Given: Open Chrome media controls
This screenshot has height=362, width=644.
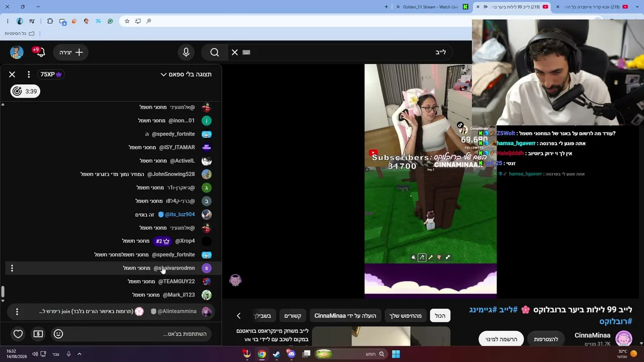Looking at the screenshot, I should tap(32, 21).
